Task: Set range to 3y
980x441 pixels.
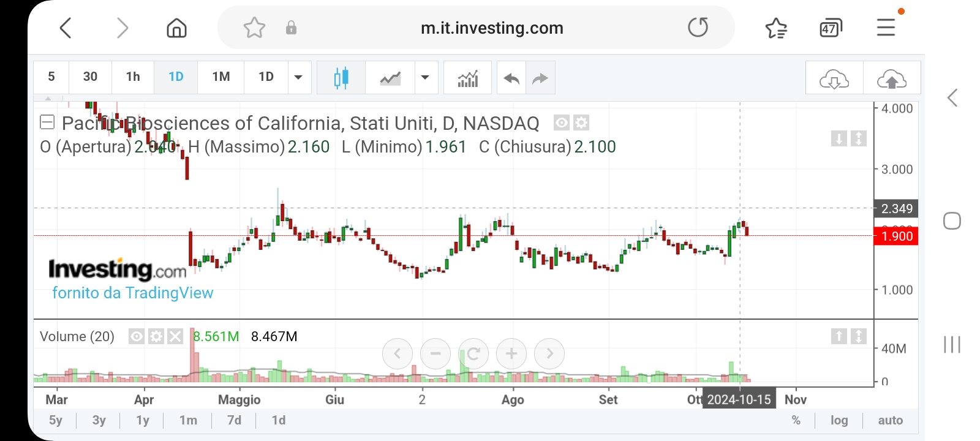Action: tap(99, 420)
